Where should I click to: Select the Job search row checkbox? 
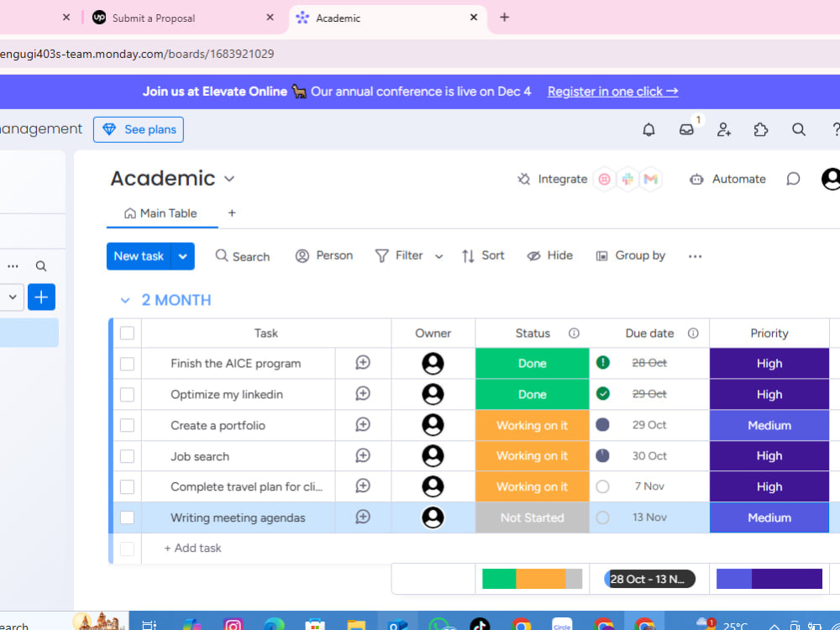(127, 456)
